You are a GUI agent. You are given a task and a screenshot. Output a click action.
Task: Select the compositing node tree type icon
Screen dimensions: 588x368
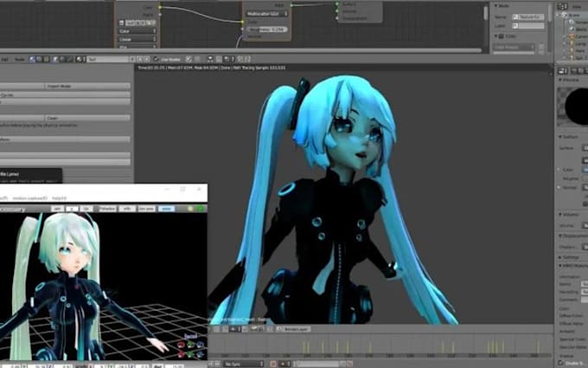coord(39,59)
